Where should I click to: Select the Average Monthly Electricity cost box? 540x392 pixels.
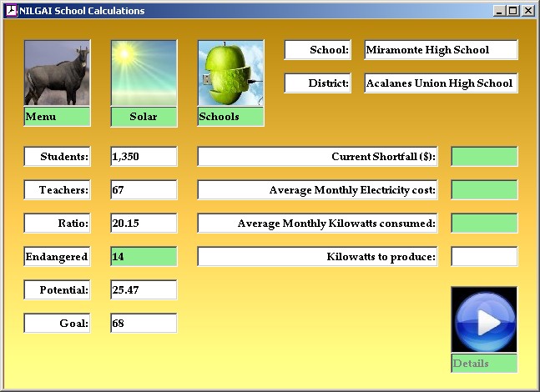coord(484,190)
